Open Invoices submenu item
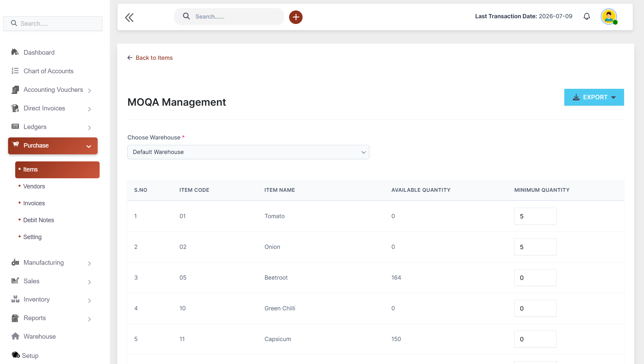 pos(34,203)
